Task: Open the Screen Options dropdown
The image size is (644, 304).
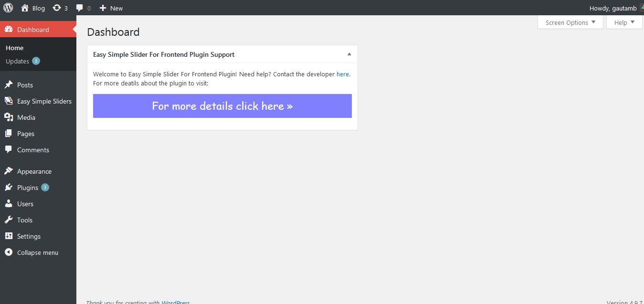Action: tap(570, 22)
